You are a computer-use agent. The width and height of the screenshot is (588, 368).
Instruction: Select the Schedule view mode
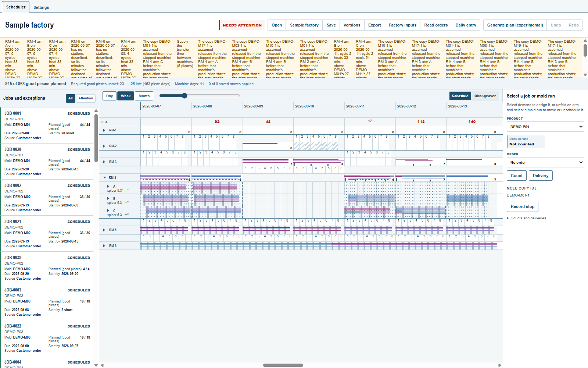click(x=460, y=96)
